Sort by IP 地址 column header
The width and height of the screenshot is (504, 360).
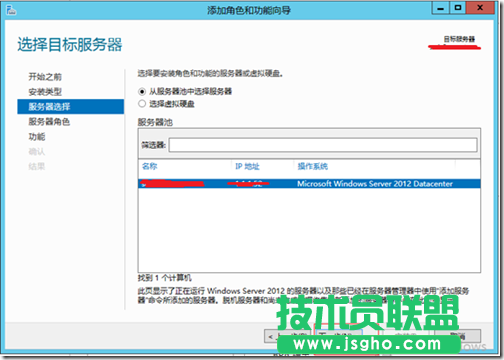[247, 166]
